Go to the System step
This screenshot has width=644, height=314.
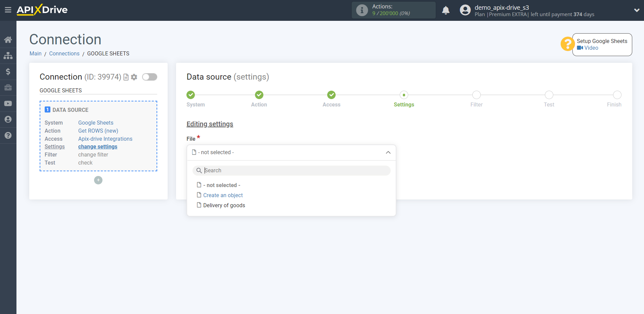tap(191, 95)
